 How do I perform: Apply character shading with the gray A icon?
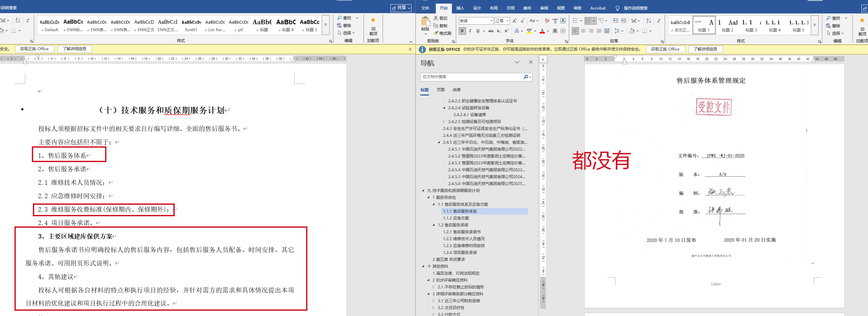pyautogui.click(x=555, y=31)
